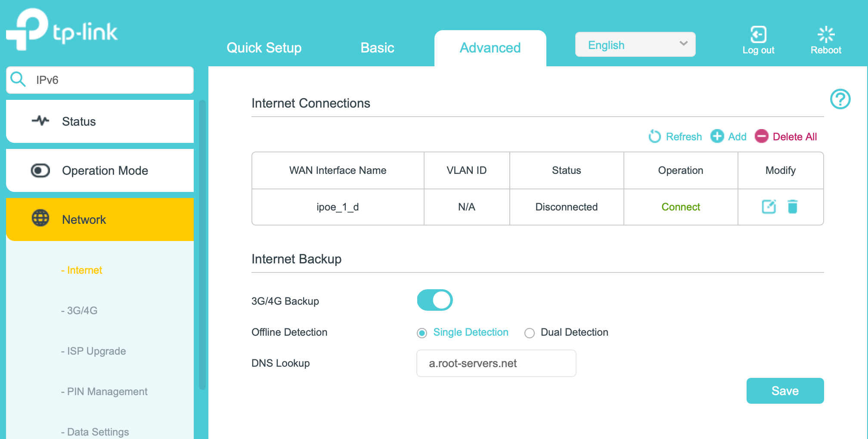The width and height of the screenshot is (868, 439).
Task: Open the English language dropdown
Action: click(635, 45)
